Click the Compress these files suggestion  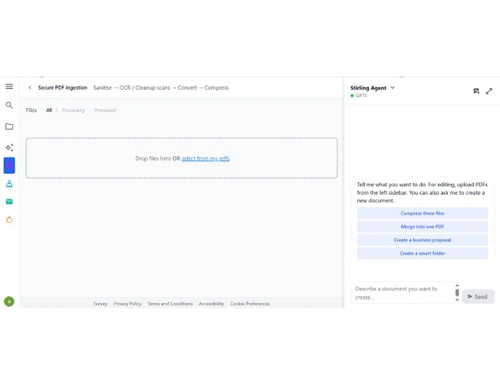pyautogui.click(x=422, y=213)
